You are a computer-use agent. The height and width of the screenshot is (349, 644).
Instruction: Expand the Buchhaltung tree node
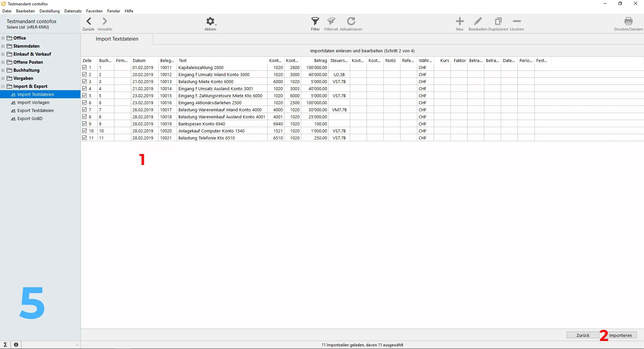[x=3, y=70]
